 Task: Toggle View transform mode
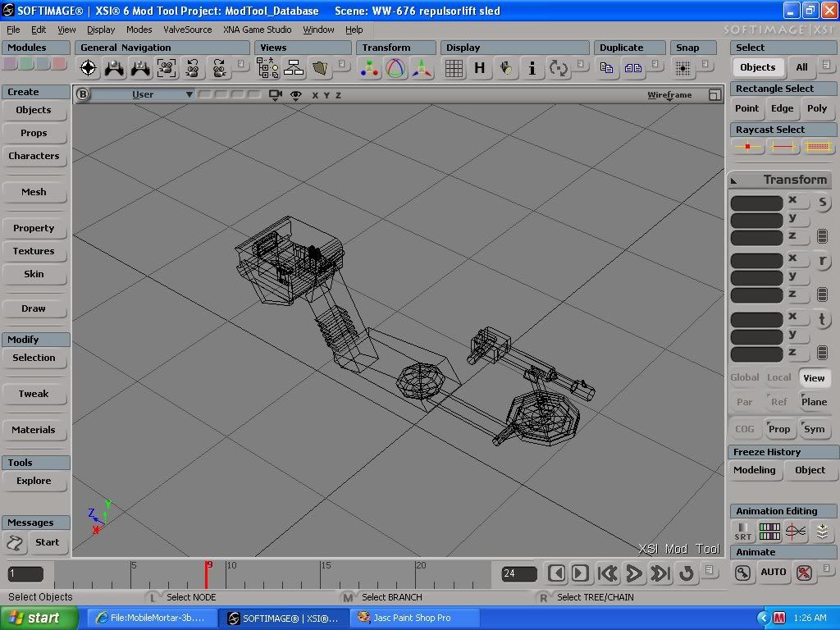tap(814, 377)
